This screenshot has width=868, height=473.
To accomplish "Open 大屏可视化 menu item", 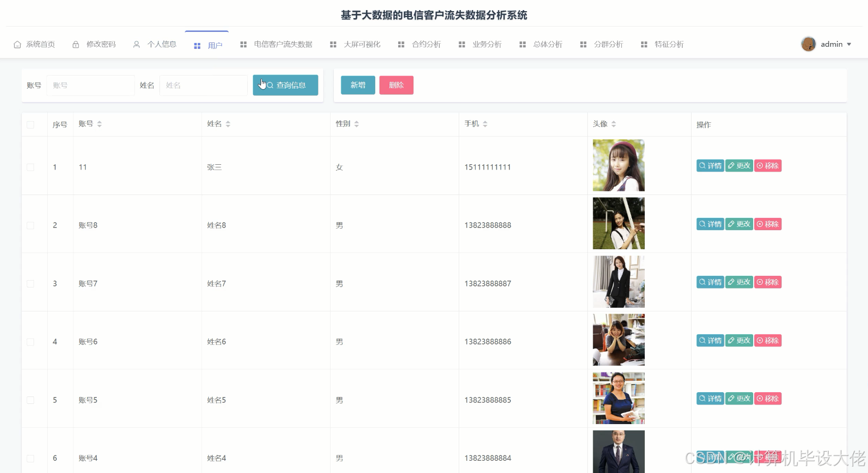I will click(x=355, y=45).
